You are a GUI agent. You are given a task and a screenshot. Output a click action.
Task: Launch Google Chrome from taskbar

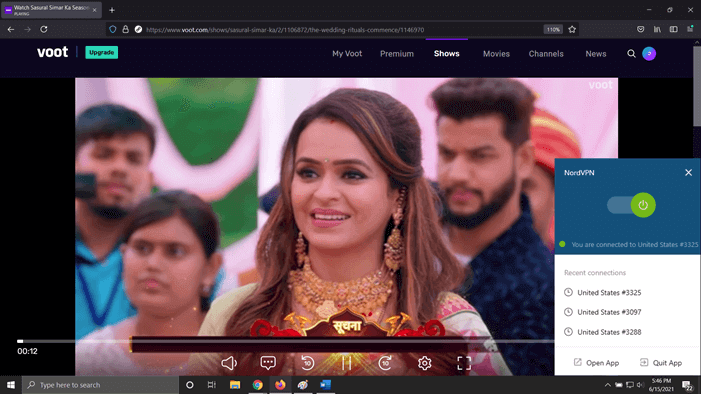[258, 385]
